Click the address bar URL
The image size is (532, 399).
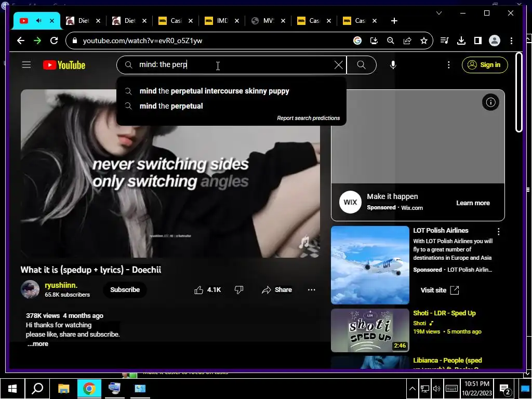point(142,41)
